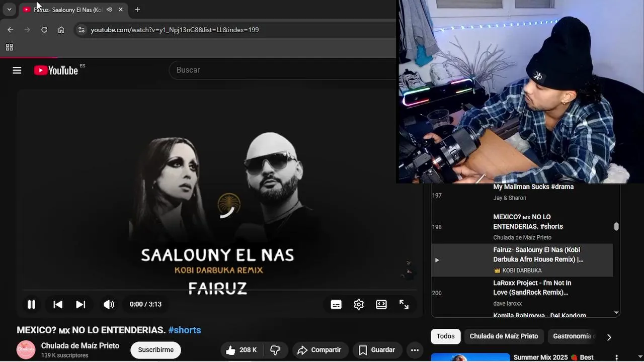The height and width of the screenshot is (362, 644).
Task: Mute the video player volume
Action: pyautogui.click(x=109, y=304)
